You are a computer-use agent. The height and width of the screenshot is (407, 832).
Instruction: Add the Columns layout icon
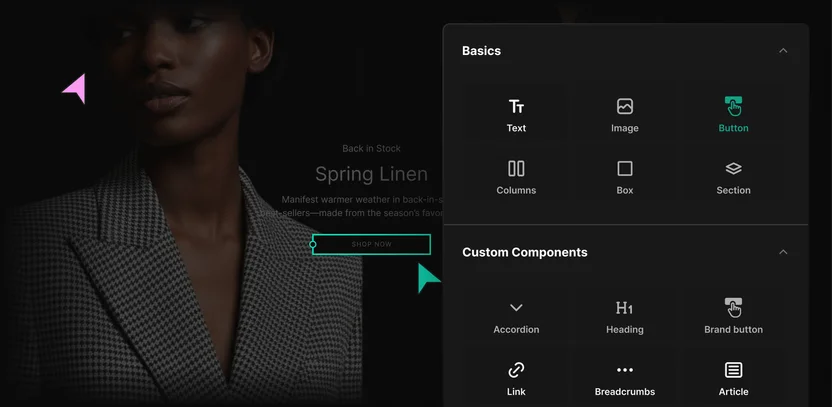pos(516,169)
